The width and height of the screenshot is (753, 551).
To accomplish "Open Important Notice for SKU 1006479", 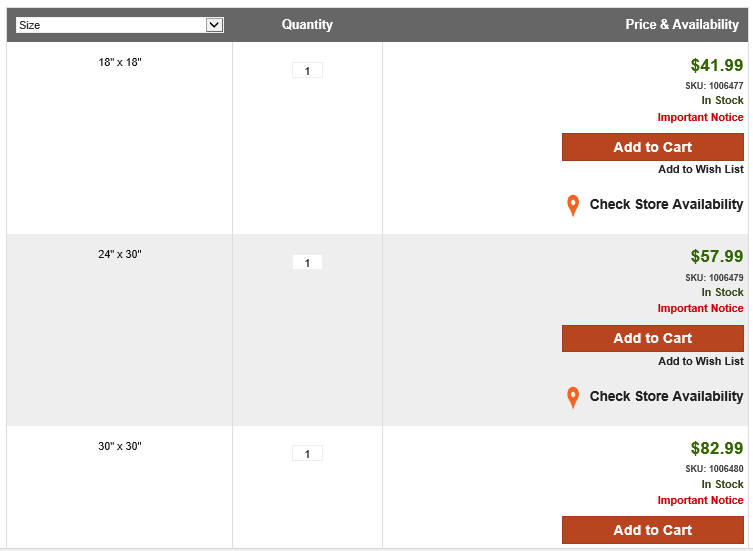I will [x=700, y=308].
